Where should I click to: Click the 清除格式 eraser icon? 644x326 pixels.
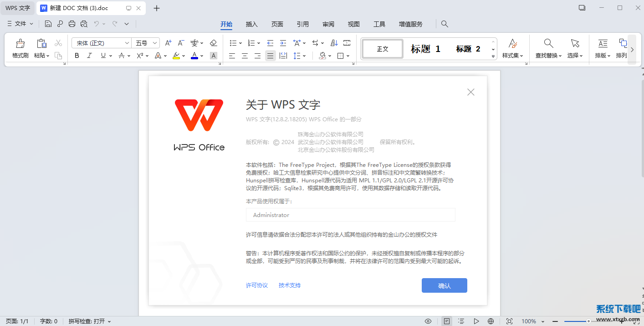[x=213, y=42]
